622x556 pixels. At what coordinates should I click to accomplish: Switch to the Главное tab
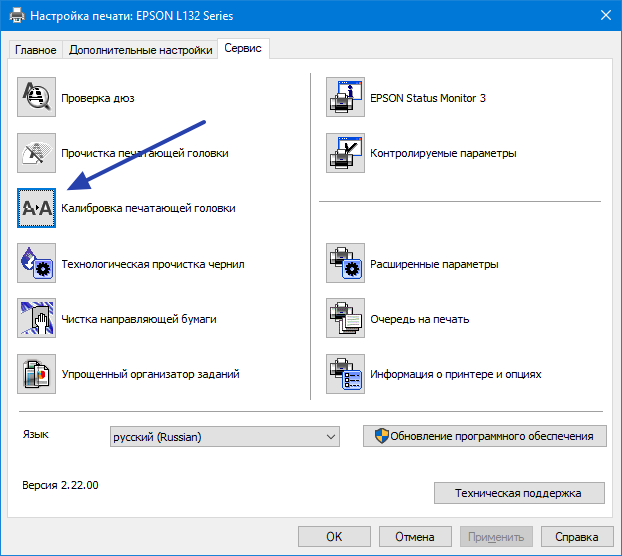35,50
